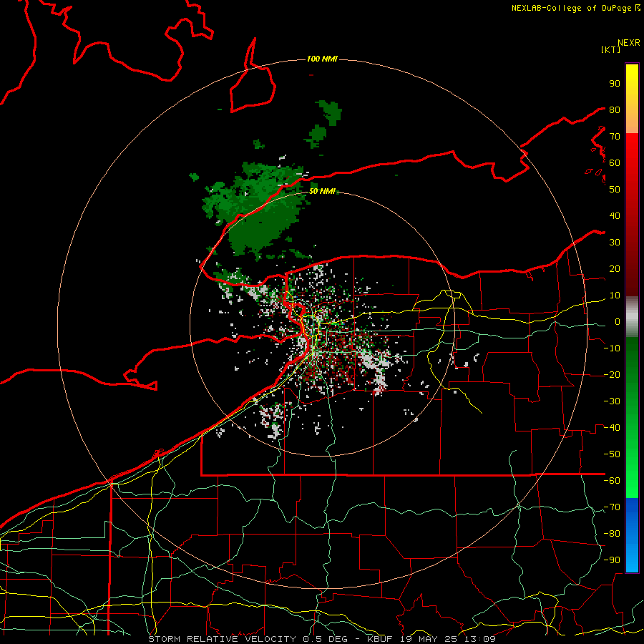
Task: Click the -50 scale value
Action: pyautogui.click(x=612, y=454)
